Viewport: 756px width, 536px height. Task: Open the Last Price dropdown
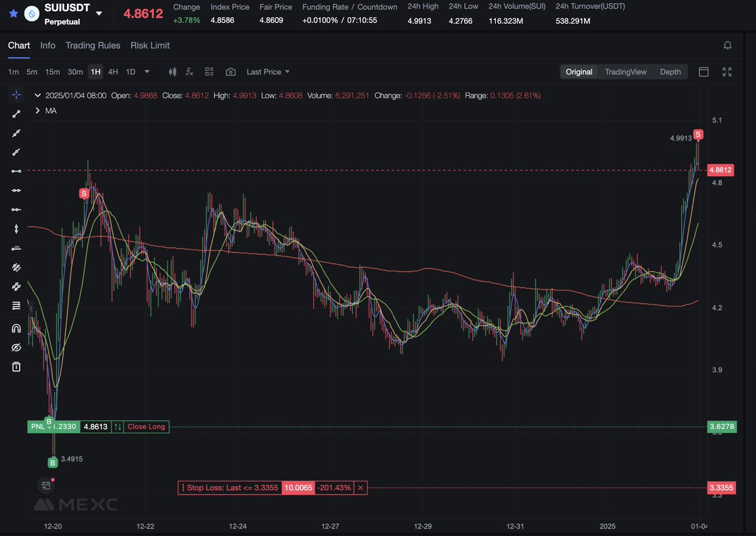point(268,72)
